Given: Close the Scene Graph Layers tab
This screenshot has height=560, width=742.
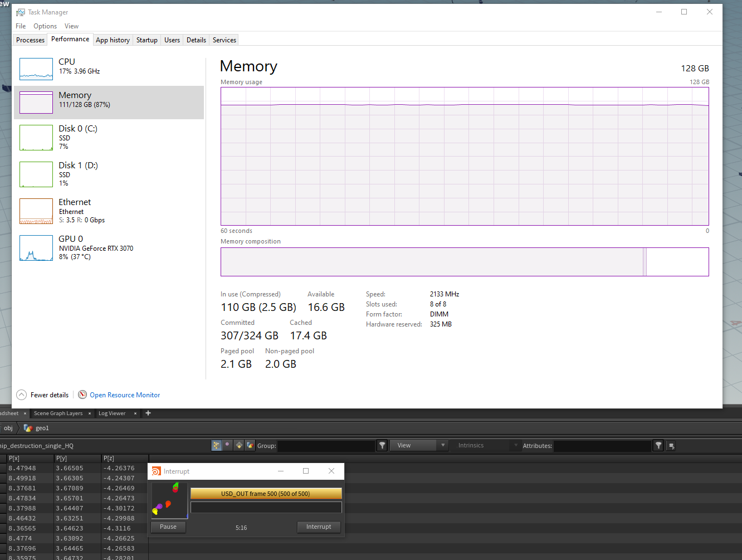Looking at the screenshot, I should tap(90, 413).
